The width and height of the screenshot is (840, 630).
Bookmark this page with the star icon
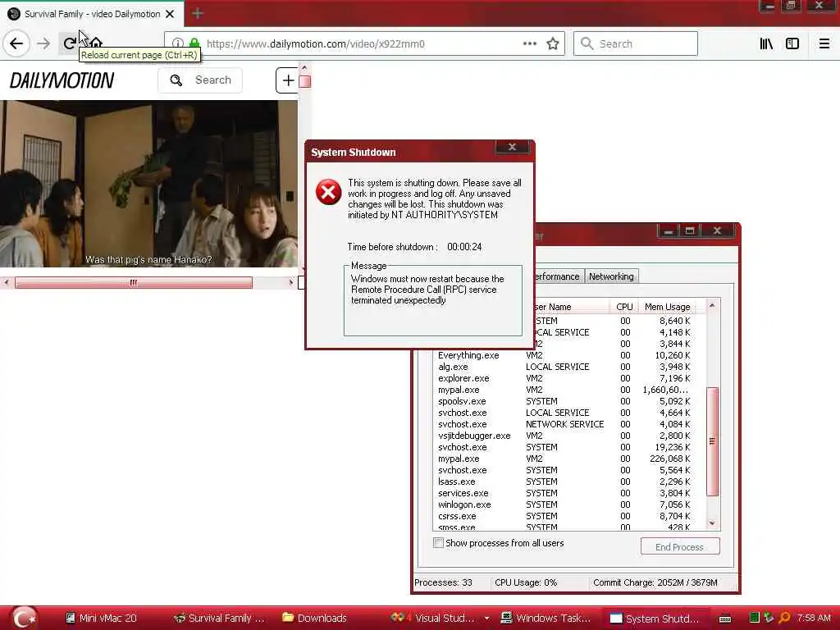coord(553,43)
